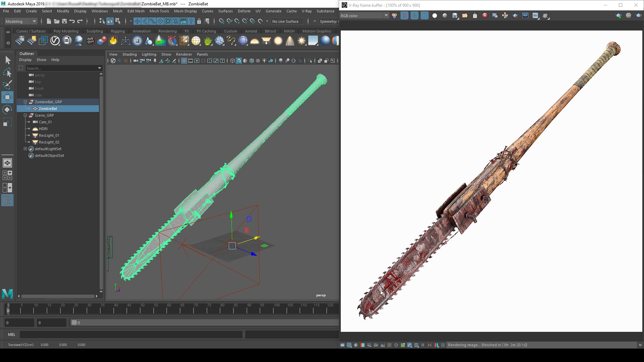The height and width of the screenshot is (362, 644).
Task: Click the Outliner search field
Action: (61, 68)
